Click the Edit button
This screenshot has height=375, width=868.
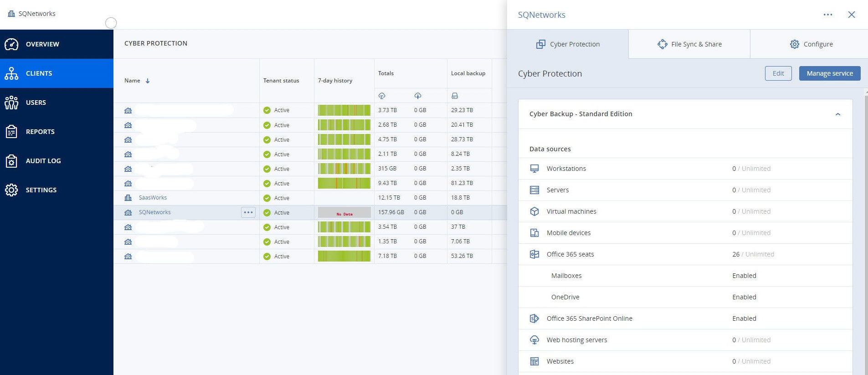(778, 73)
